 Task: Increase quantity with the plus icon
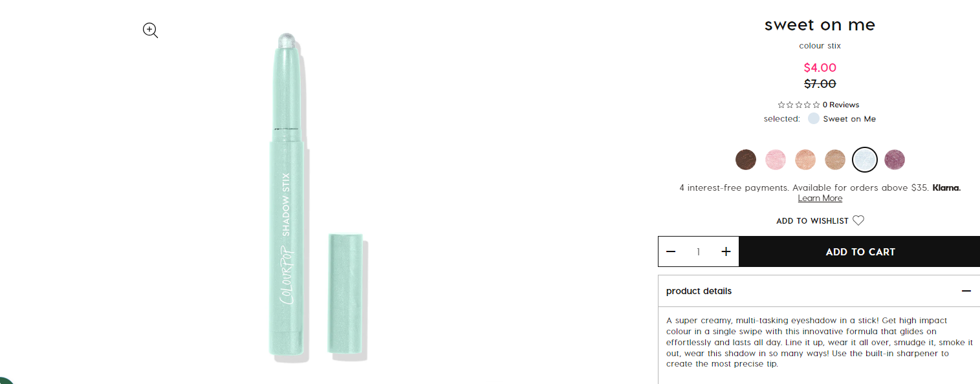[726, 251]
